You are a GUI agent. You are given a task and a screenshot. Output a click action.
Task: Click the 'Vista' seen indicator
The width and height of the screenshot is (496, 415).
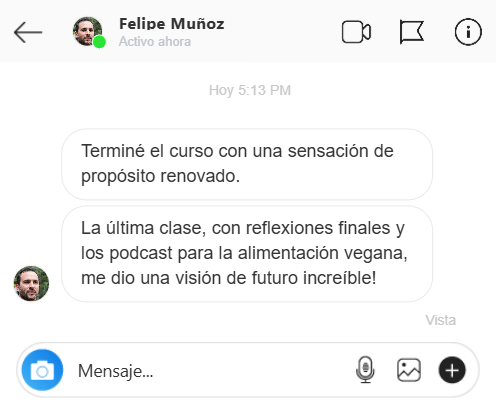(440, 320)
